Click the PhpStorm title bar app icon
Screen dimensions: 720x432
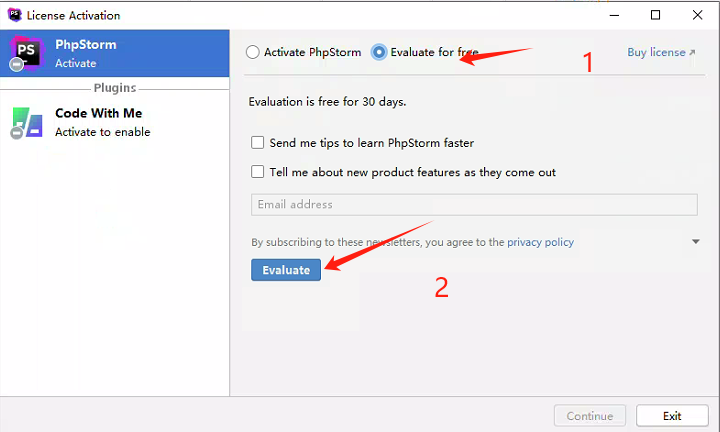(x=15, y=15)
